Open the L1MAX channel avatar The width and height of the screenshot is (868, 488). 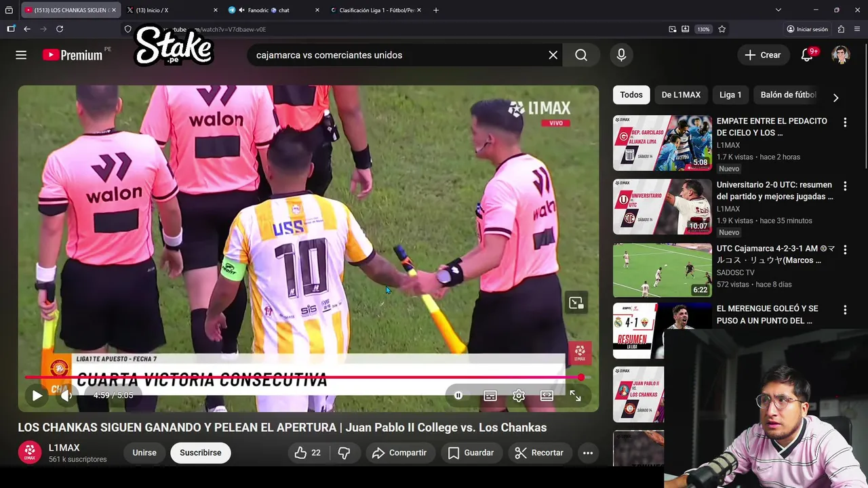30,453
